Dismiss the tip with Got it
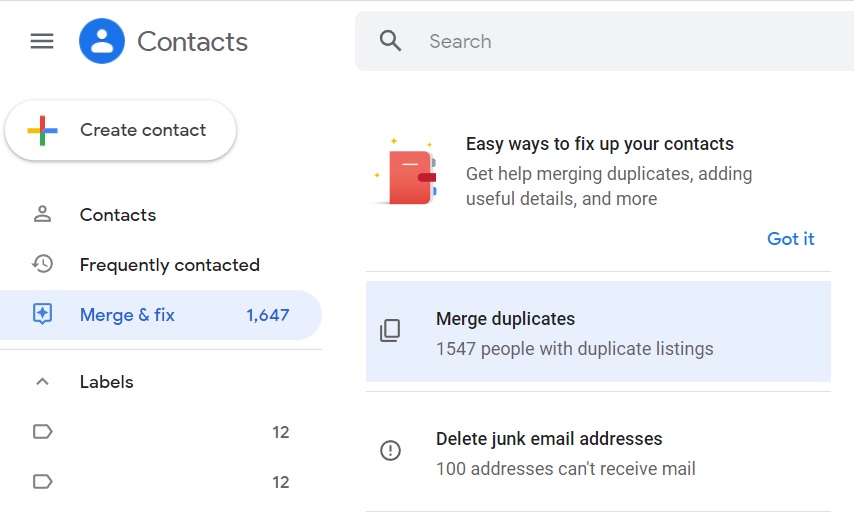This screenshot has width=854, height=516. 790,239
